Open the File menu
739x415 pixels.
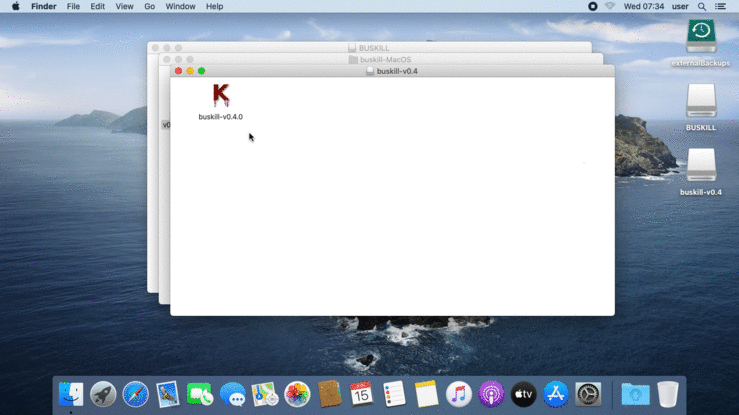point(73,6)
